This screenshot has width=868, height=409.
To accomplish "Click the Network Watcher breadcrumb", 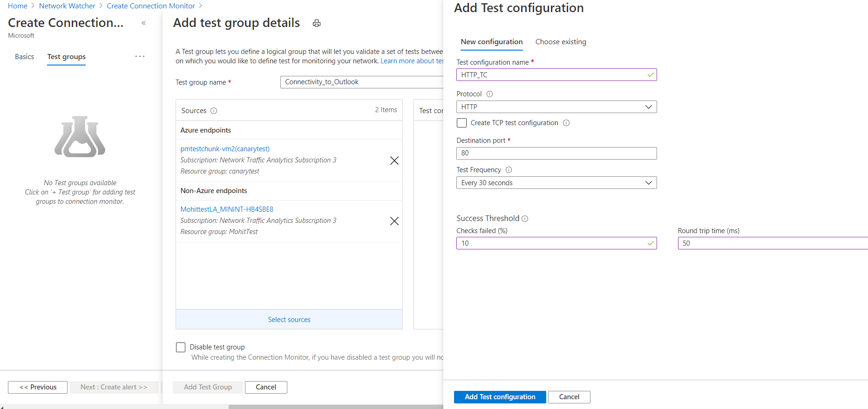I will pos(67,6).
